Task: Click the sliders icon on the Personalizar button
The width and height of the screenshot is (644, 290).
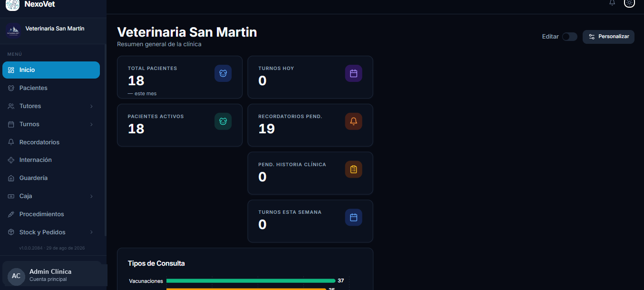Action: click(x=592, y=37)
